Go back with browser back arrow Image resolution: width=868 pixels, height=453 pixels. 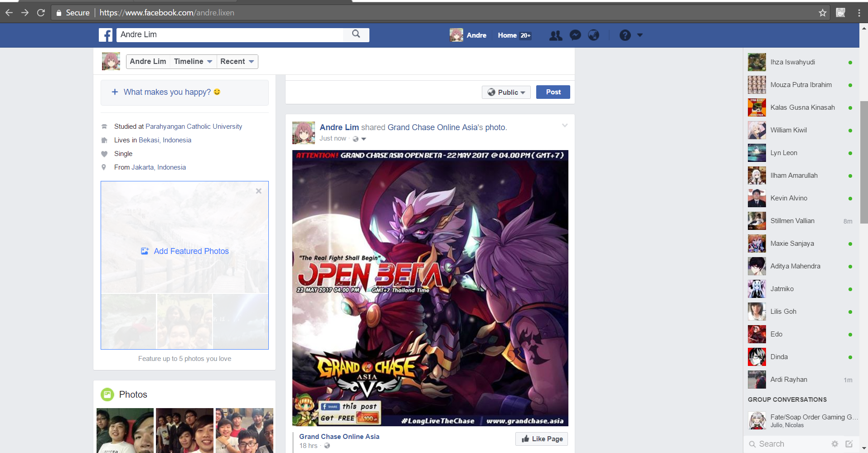[9, 13]
